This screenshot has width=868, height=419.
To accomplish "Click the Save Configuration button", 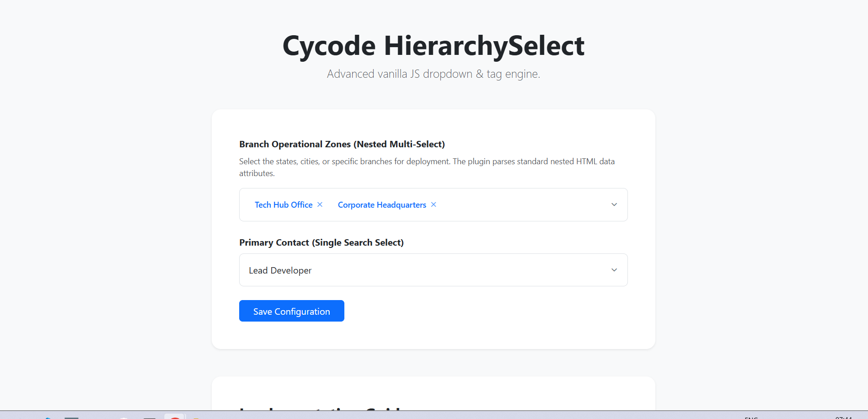I will pos(292,311).
